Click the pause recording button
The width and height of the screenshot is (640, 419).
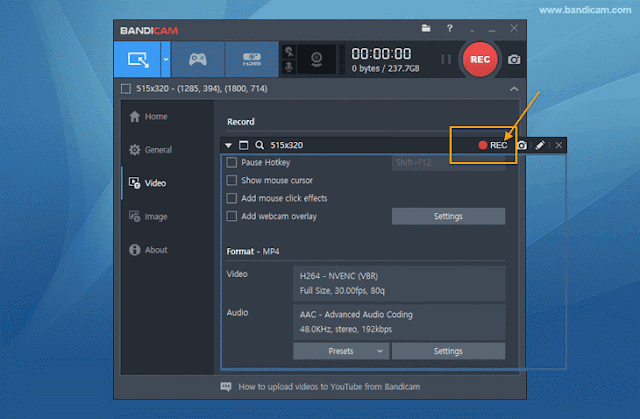pyautogui.click(x=446, y=60)
